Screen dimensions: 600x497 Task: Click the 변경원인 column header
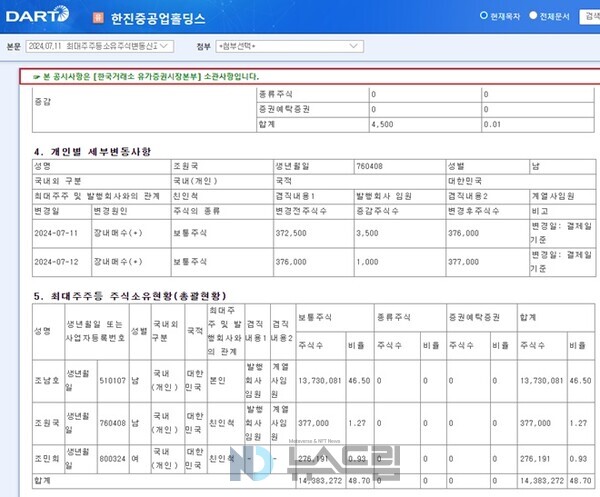(110, 211)
